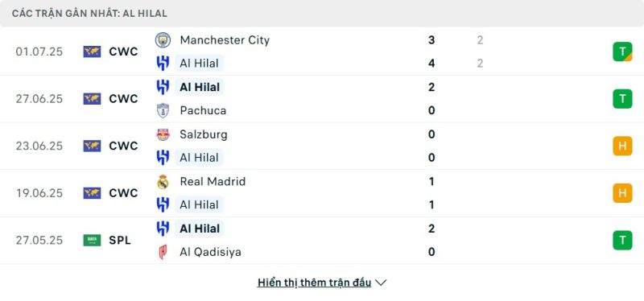Open the Manchester City team name link
The height and width of the screenshot is (301, 644).
[225, 40]
